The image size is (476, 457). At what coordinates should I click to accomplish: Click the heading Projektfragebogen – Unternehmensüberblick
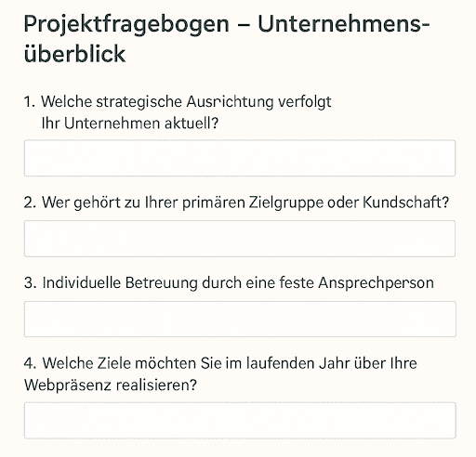coord(227,39)
